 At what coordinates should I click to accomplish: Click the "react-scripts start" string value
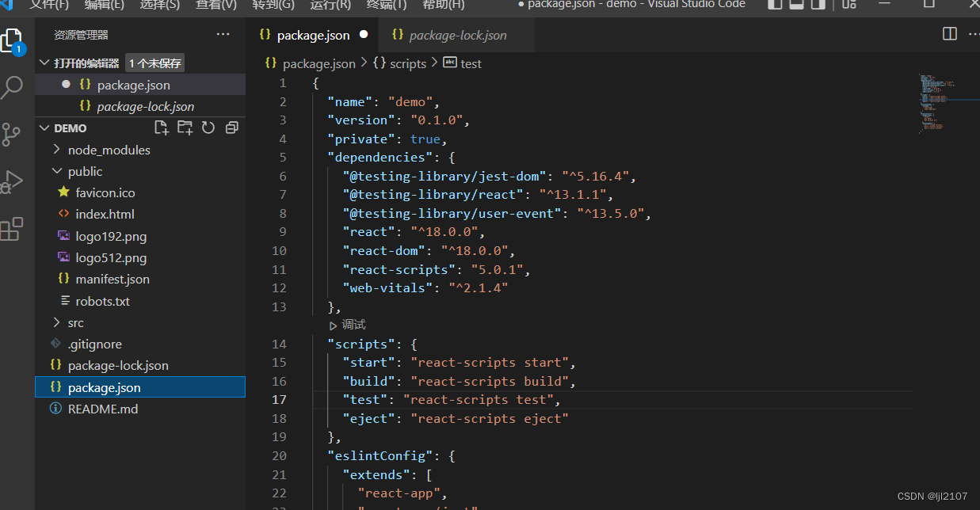[490, 362]
